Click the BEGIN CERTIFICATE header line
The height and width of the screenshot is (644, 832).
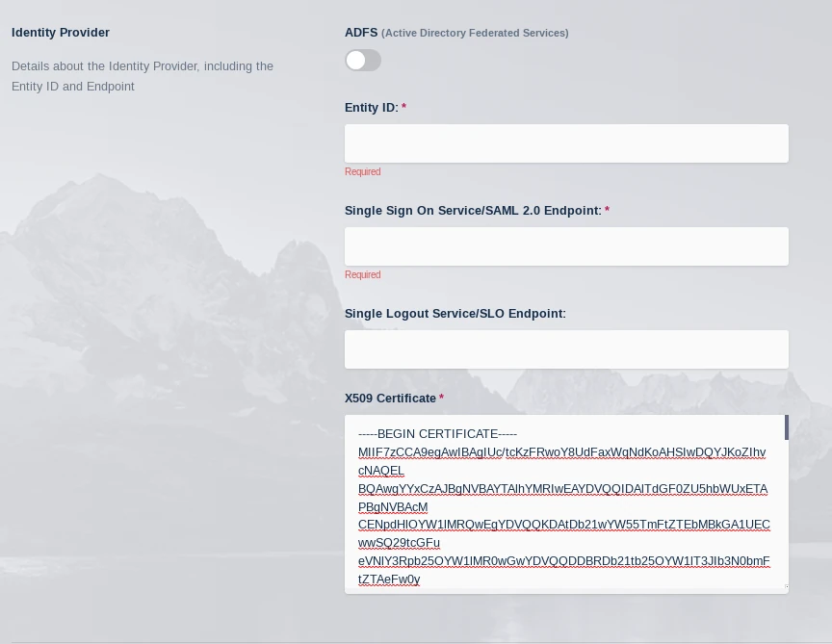coord(437,434)
